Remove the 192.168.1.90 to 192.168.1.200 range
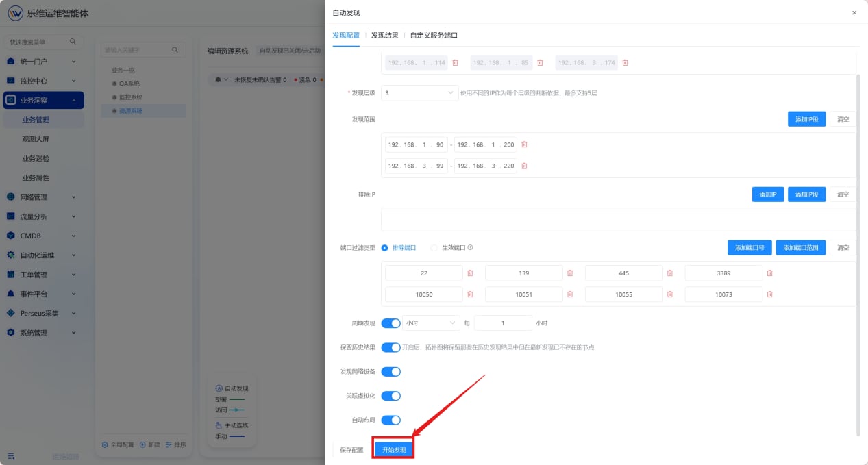868x465 pixels. (x=524, y=144)
